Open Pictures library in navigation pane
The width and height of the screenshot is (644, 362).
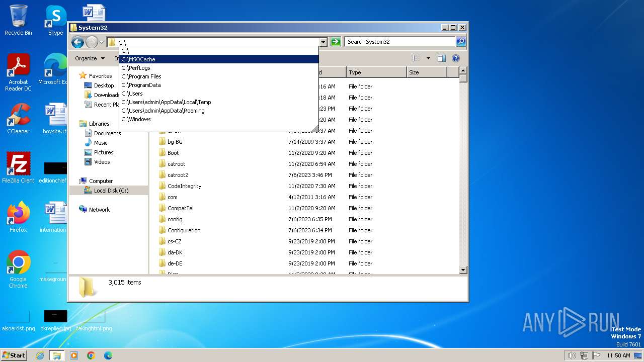click(x=104, y=152)
